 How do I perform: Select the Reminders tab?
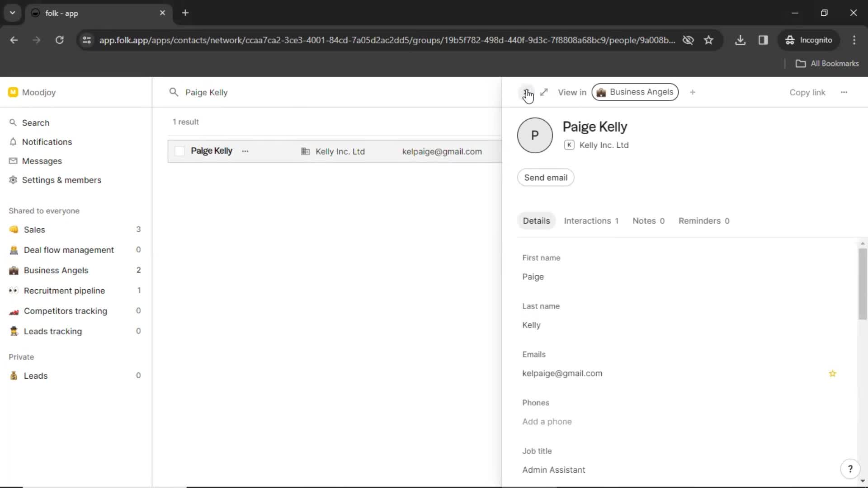703,221
